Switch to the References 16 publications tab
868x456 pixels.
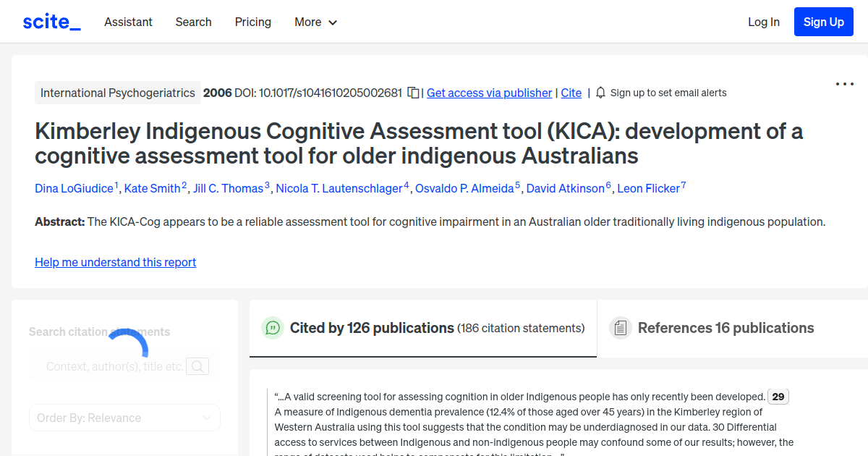pyautogui.click(x=725, y=328)
